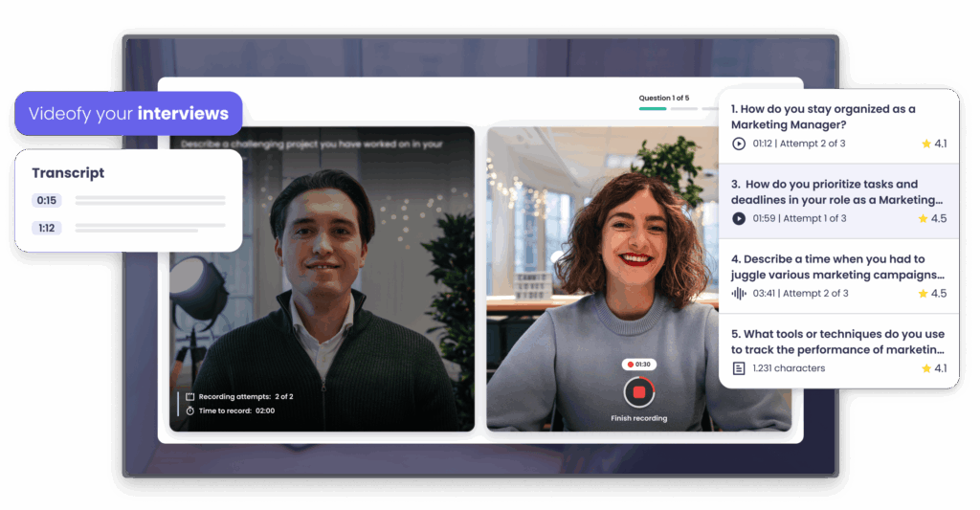Click the Finish recording label
980x510 pixels.
click(x=638, y=418)
